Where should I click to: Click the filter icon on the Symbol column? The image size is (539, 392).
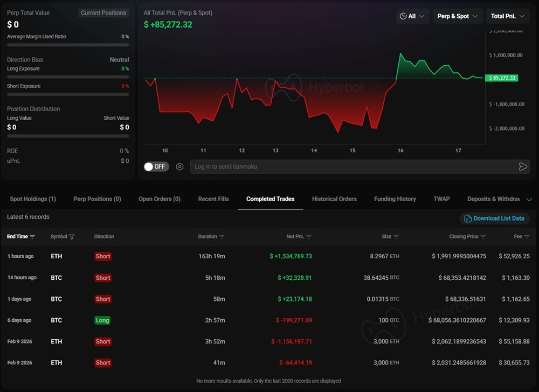[x=72, y=236]
